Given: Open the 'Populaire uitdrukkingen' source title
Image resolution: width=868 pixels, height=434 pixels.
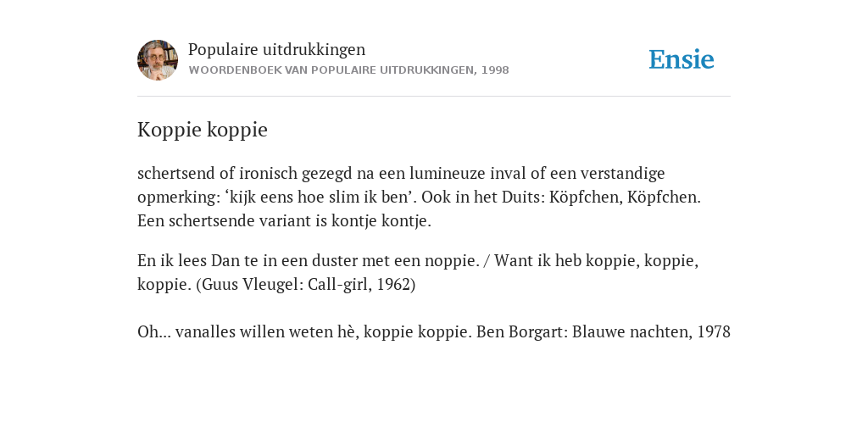Looking at the screenshot, I should pos(277,49).
